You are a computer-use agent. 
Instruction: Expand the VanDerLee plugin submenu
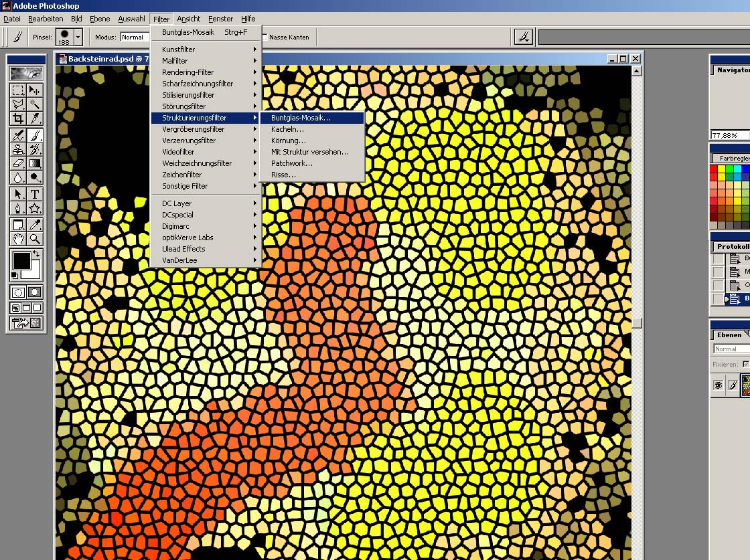[x=206, y=260]
